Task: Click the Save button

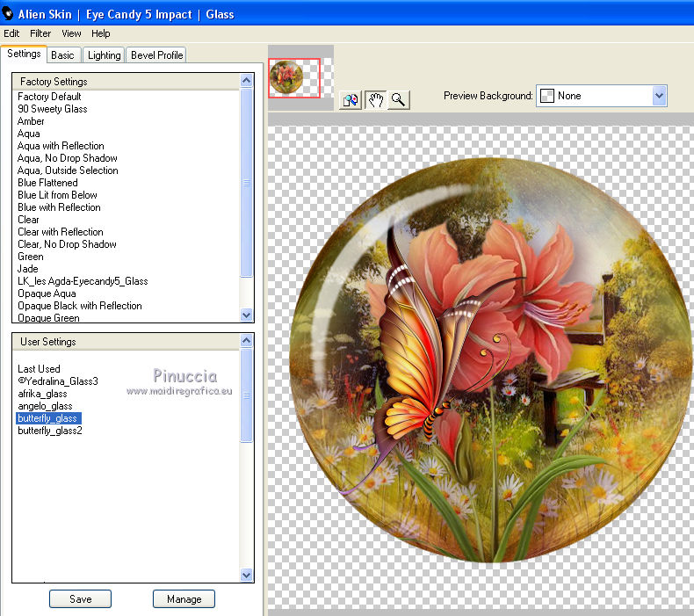Action: pyautogui.click(x=80, y=598)
